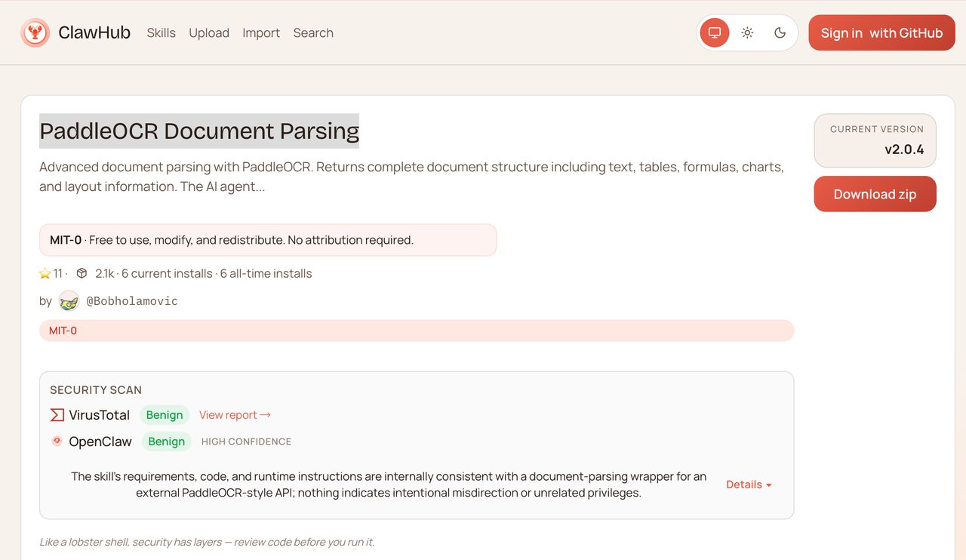Switch to dark theme moon icon
This screenshot has width=966, height=560.
780,32
